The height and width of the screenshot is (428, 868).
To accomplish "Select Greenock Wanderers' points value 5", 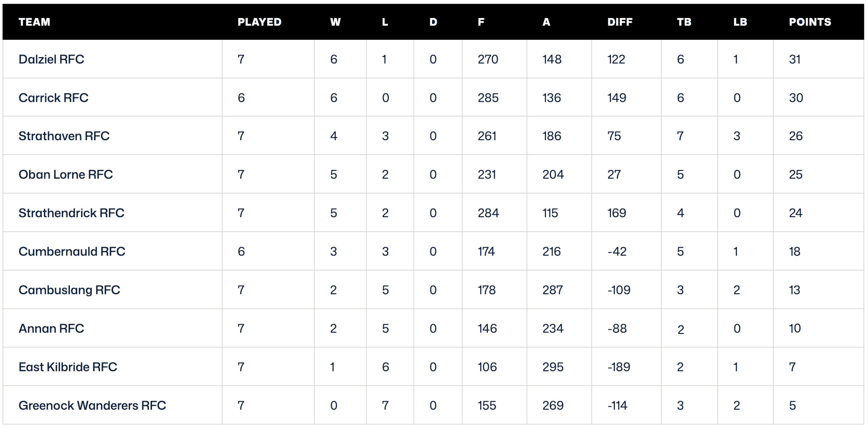I will coord(792,406).
